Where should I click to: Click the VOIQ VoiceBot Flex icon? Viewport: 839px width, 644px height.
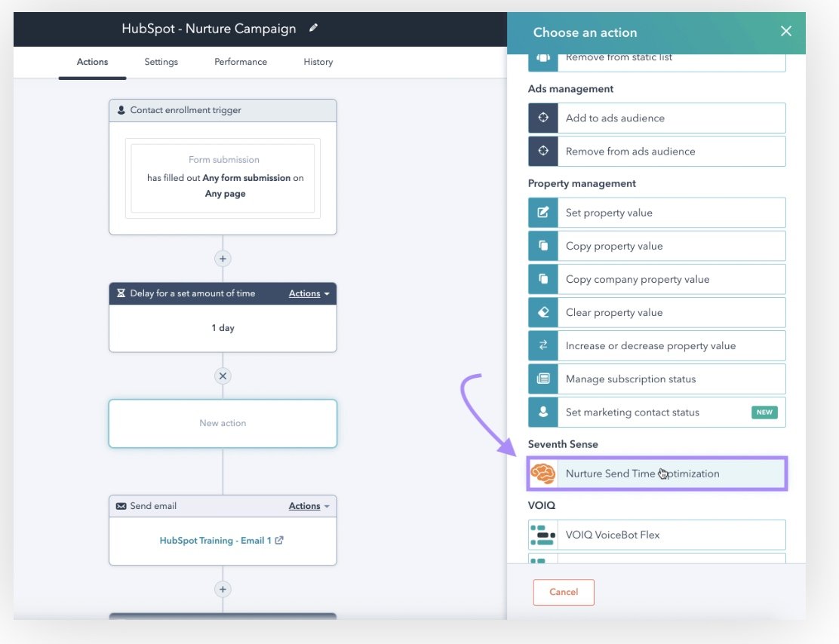(x=543, y=535)
